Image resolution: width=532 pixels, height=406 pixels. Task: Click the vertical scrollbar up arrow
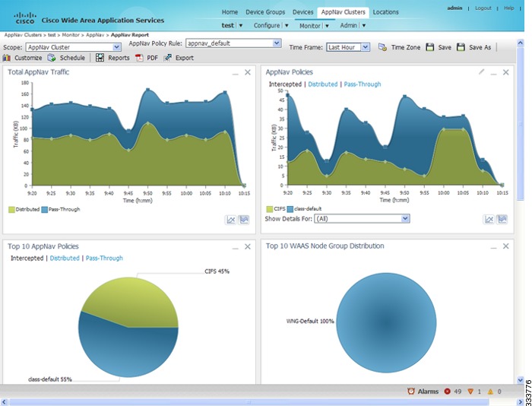point(520,43)
